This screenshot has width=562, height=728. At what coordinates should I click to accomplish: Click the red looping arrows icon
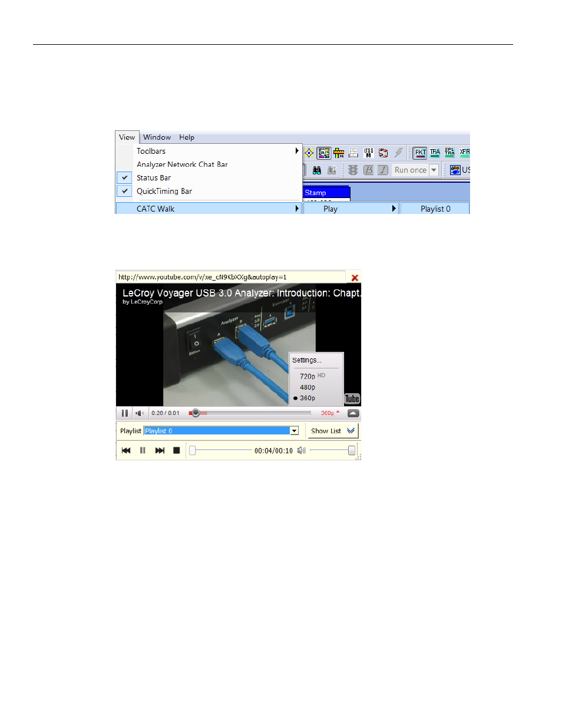tap(384, 153)
